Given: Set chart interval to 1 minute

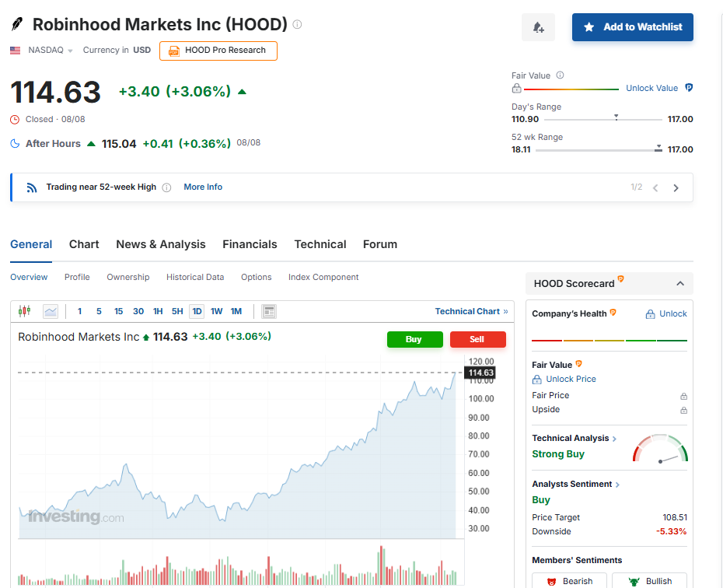Looking at the screenshot, I should click(x=80, y=311).
